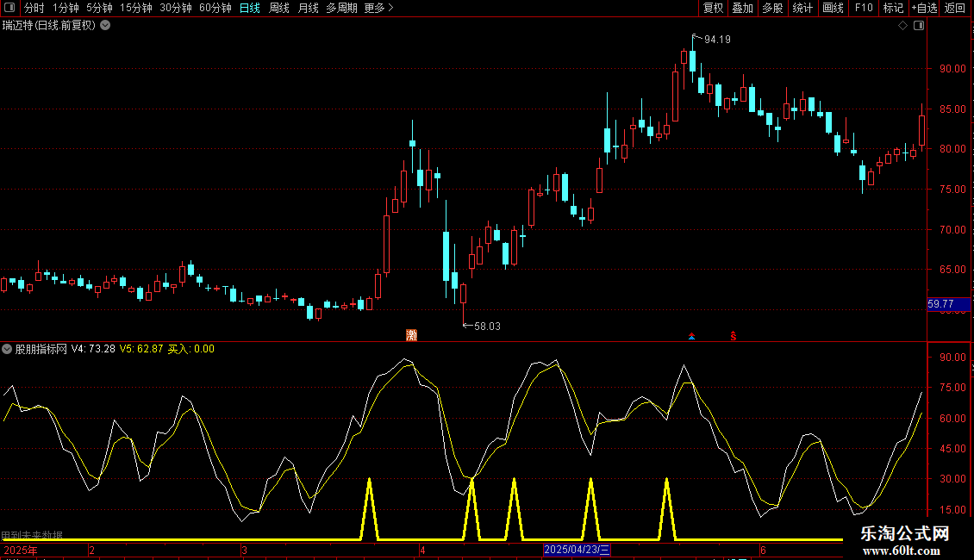Screen dimensions: 974x560
Task: Select the 1分钟 period
Action: (x=66, y=8)
